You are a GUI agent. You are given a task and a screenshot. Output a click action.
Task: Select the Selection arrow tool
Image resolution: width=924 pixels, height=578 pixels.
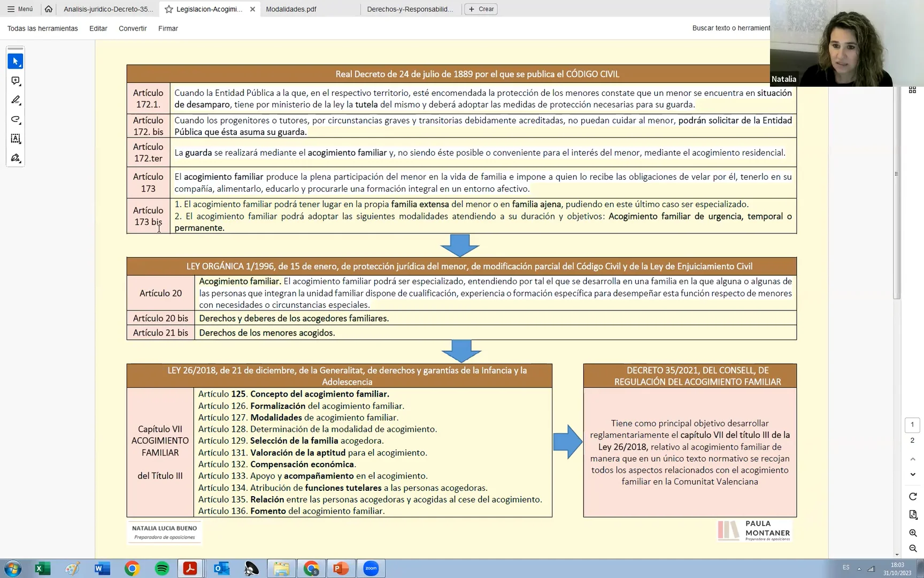(16, 61)
